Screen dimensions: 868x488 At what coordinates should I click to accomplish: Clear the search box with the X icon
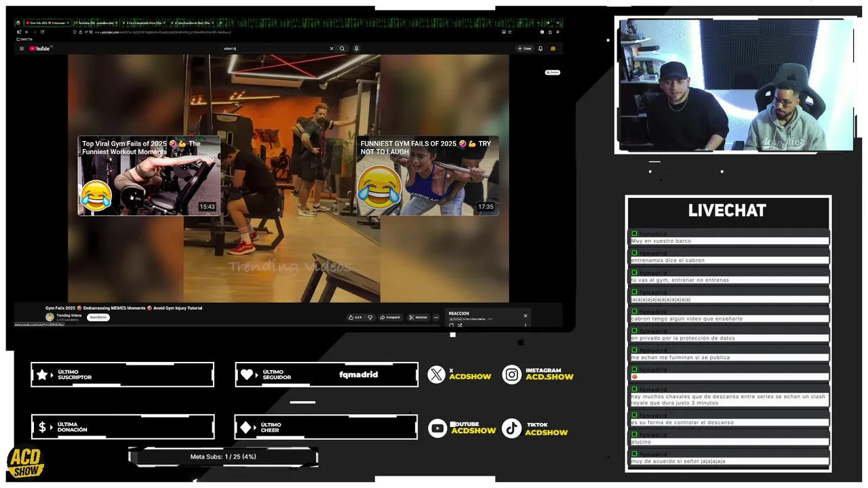332,49
